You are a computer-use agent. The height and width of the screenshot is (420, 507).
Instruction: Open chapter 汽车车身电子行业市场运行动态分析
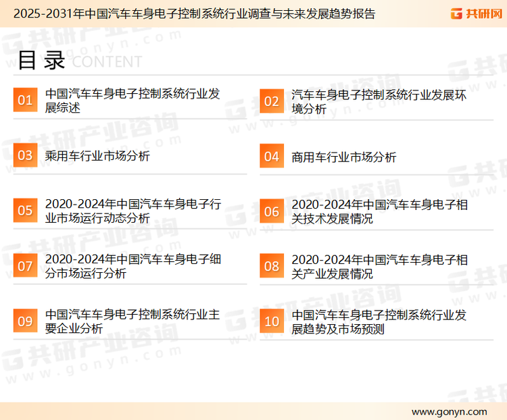pos(133,211)
